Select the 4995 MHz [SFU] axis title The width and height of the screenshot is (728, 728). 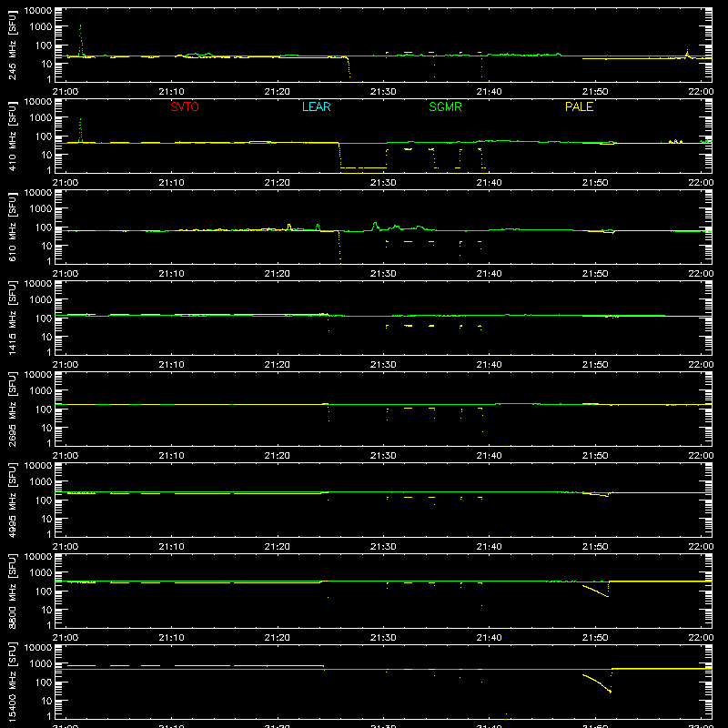(13, 500)
